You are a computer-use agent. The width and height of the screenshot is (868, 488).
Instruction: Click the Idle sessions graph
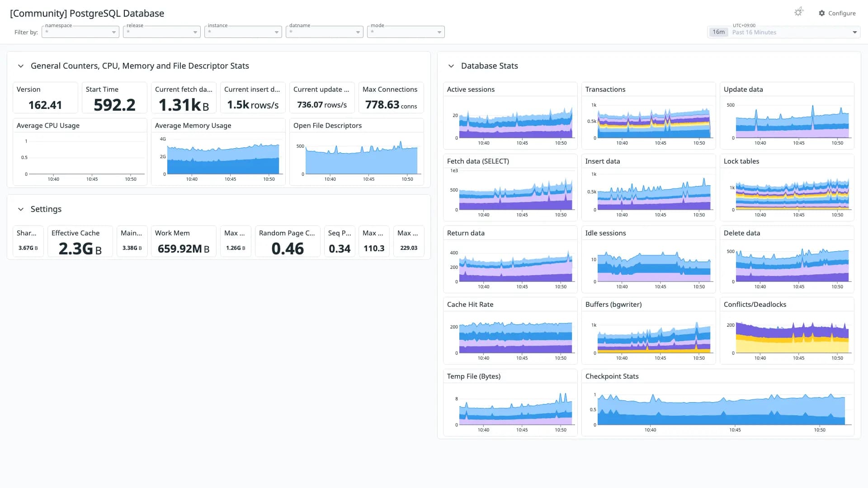tap(649, 266)
